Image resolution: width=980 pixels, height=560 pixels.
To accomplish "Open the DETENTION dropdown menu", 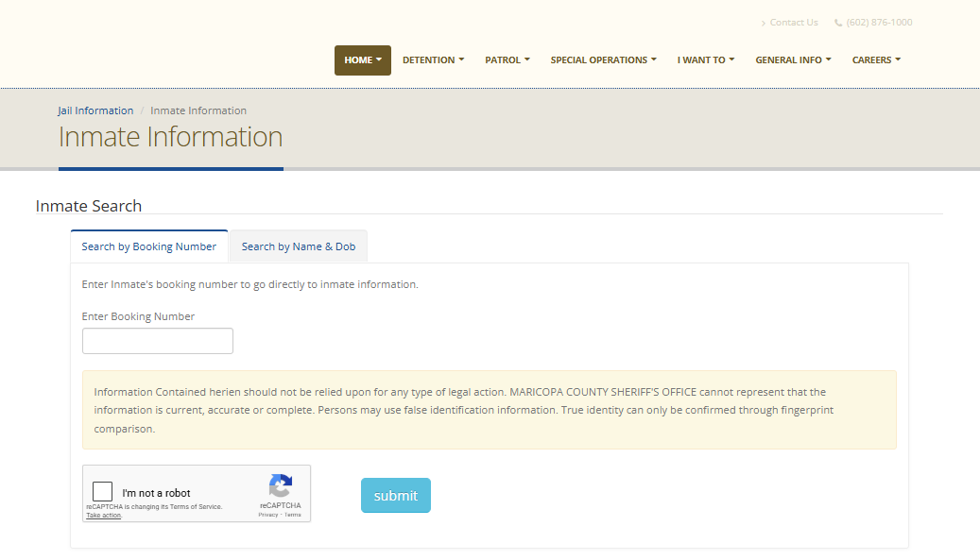I will [433, 60].
